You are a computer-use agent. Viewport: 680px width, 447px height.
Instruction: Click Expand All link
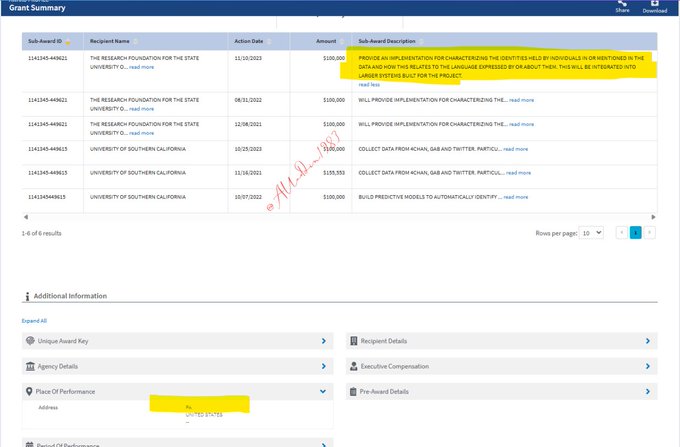(x=34, y=321)
